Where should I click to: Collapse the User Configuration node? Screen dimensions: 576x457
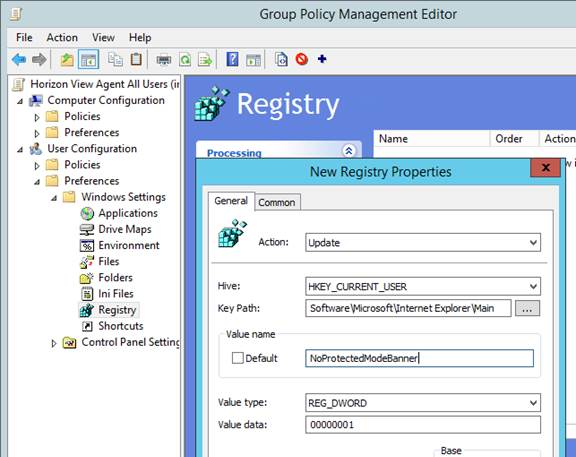(x=20, y=150)
